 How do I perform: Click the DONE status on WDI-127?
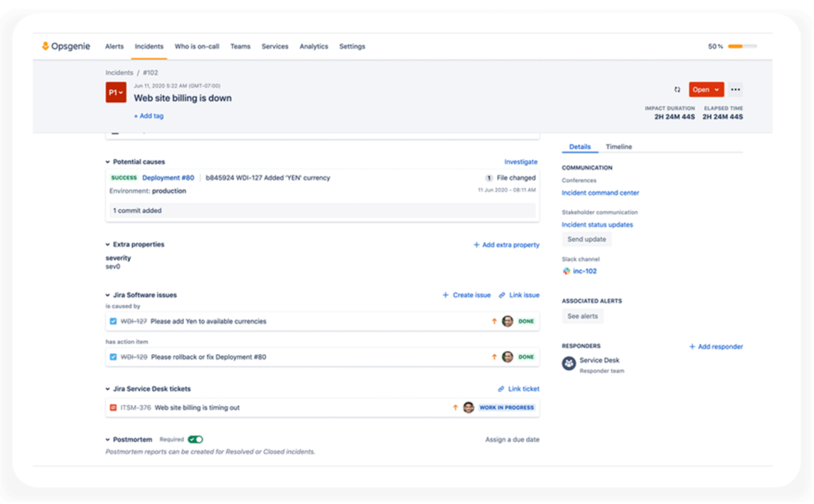pyautogui.click(x=526, y=322)
